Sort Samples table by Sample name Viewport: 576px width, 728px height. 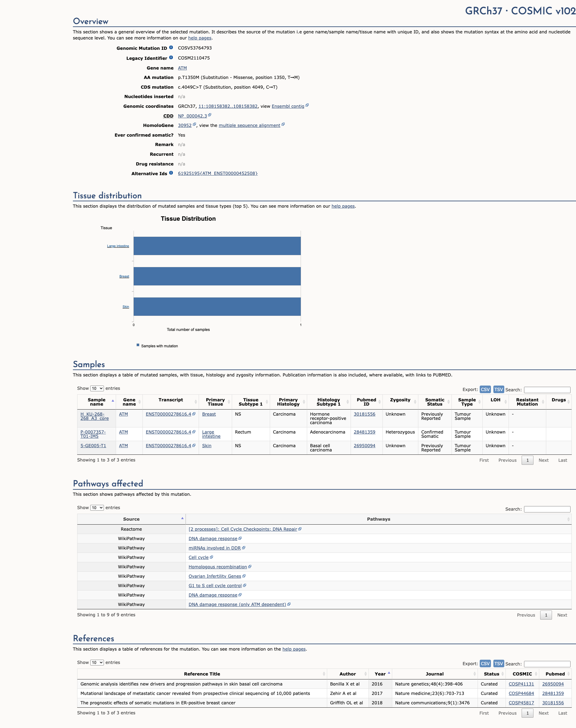tap(96, 402)
